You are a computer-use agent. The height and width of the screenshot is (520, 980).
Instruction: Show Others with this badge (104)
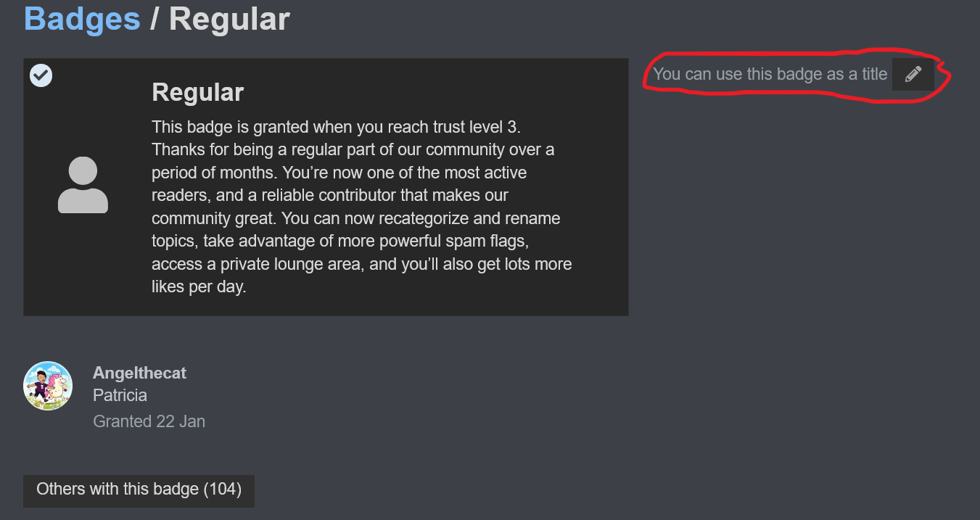139,490
